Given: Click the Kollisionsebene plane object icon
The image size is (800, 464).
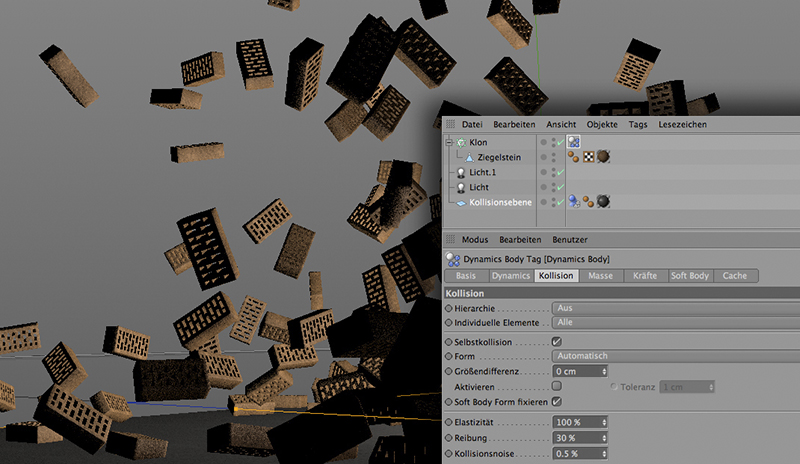Looking at the screenshot, I should 460,202.
